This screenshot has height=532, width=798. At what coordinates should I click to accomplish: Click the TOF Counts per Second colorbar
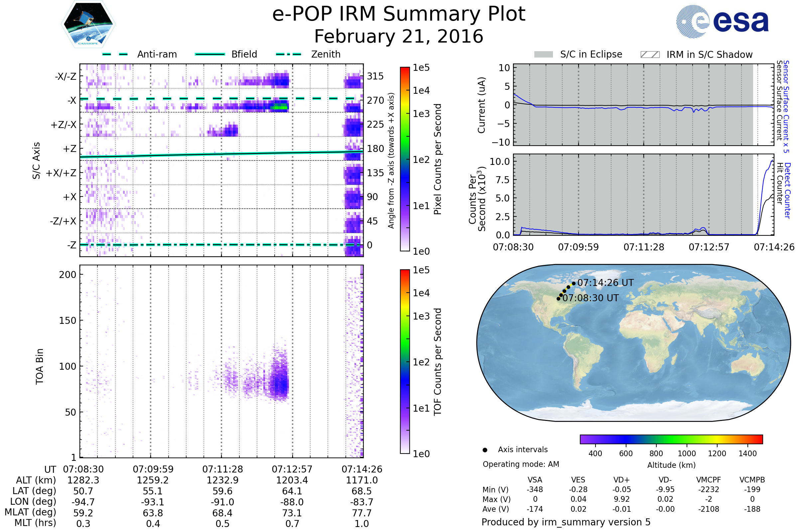tap(405, 361)
